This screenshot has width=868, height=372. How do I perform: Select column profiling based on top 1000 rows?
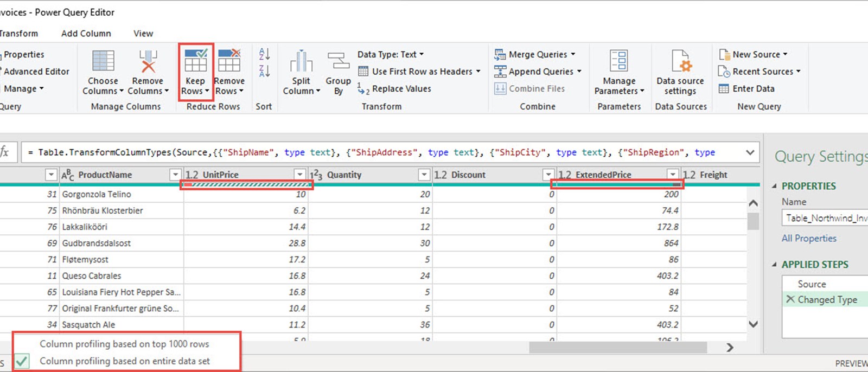pyautogui.click(x=124, y=344)
